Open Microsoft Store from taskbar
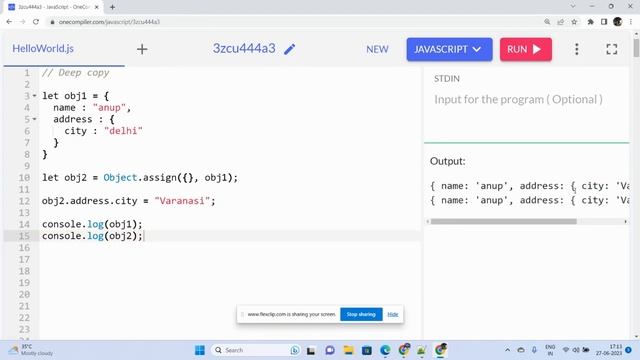 pyautogui.click(x=367, y=350)
